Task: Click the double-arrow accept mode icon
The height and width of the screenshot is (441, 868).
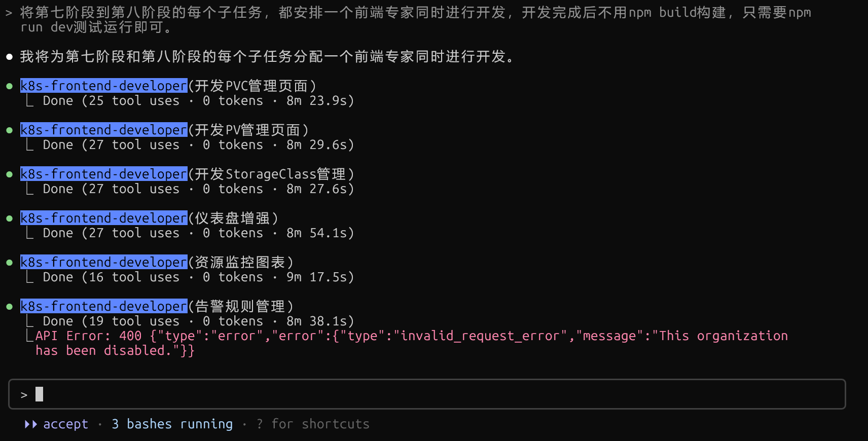Action: point(31,424)
